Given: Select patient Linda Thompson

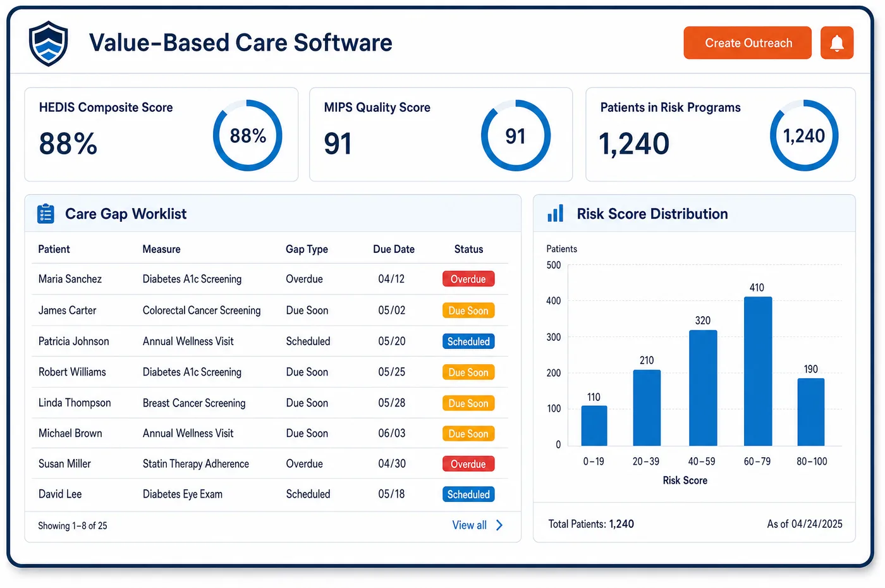Looking at the screenshot, I should 75,403.
